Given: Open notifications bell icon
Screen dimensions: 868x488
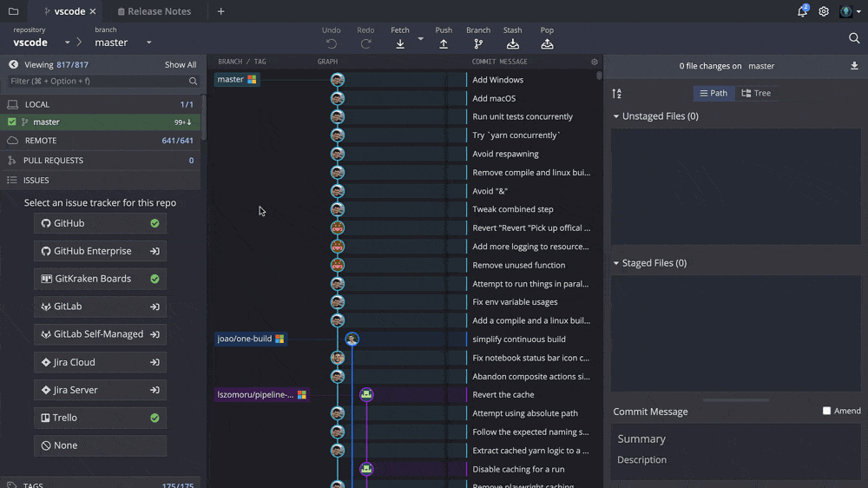Looking at the screenshot, I should point(802,11).
